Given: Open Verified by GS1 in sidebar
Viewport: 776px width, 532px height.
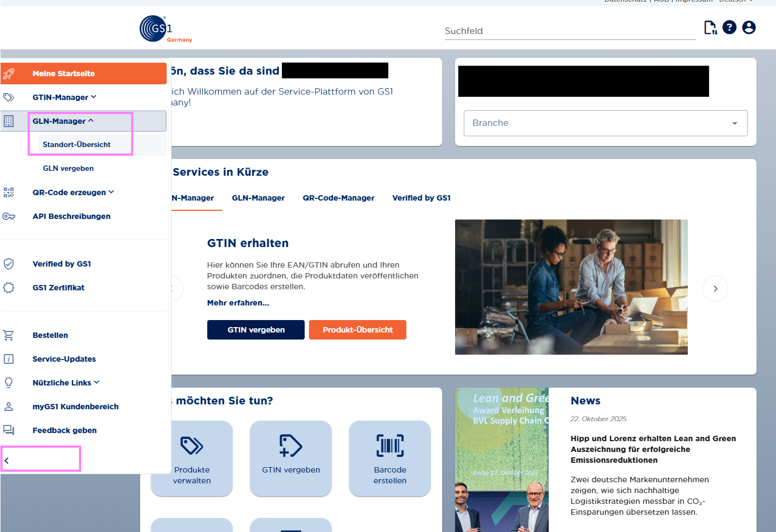Looking at the screenshot, I should tap(62, 264).
